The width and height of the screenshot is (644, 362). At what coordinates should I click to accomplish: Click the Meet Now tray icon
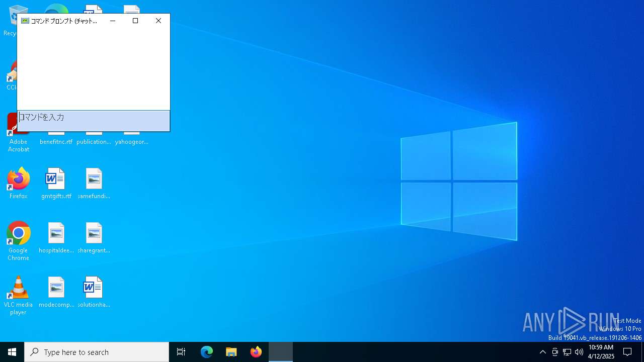pos(554,352)
